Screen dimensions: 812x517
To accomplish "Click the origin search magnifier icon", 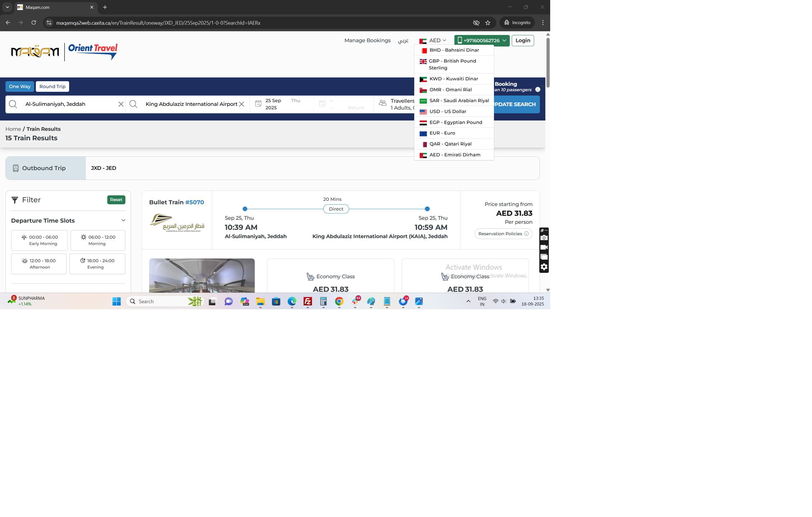I will pos(13,104).
